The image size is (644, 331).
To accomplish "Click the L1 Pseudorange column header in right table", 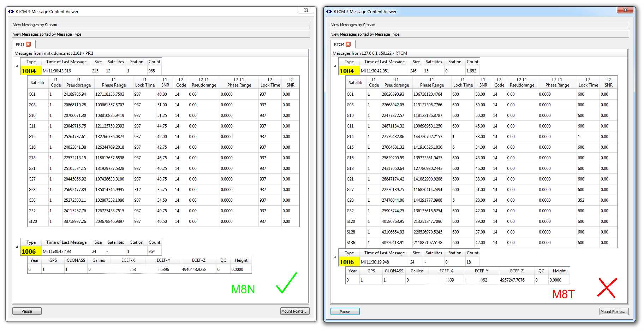I will [x=396, y=82].
